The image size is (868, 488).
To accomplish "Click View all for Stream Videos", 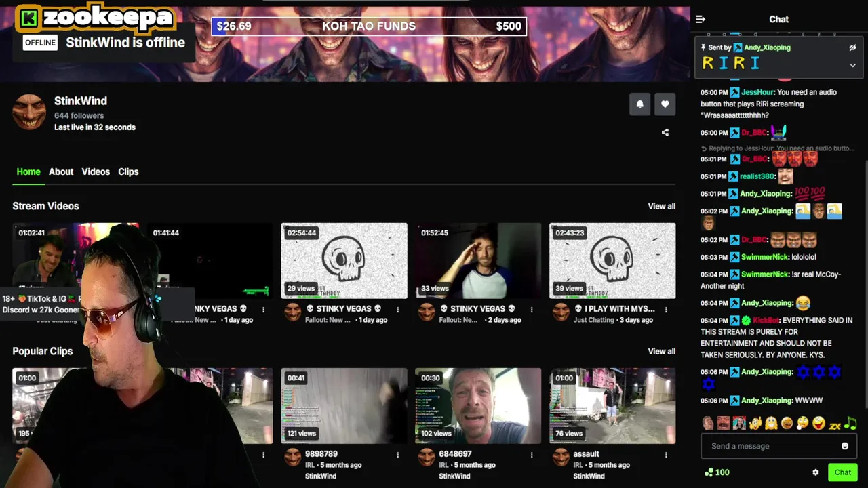I will pos(661,206).
